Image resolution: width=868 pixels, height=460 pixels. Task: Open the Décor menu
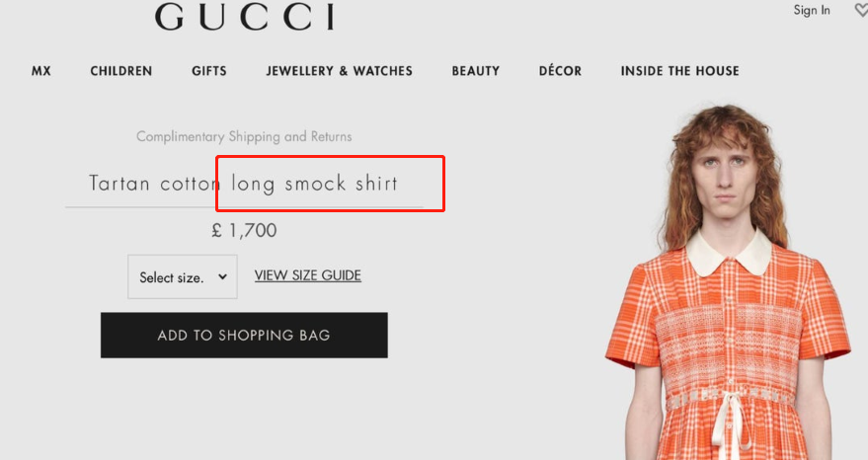(560, 71)
